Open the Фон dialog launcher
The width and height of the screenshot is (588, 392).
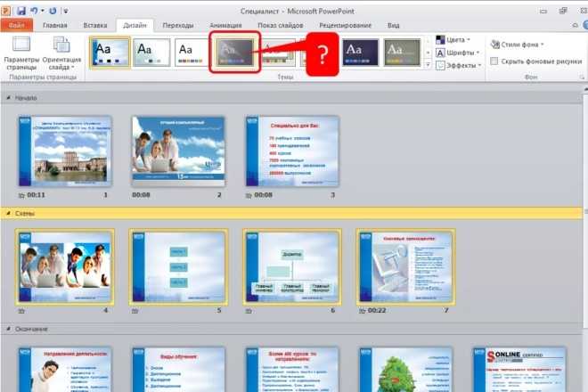tap(582, 78)
